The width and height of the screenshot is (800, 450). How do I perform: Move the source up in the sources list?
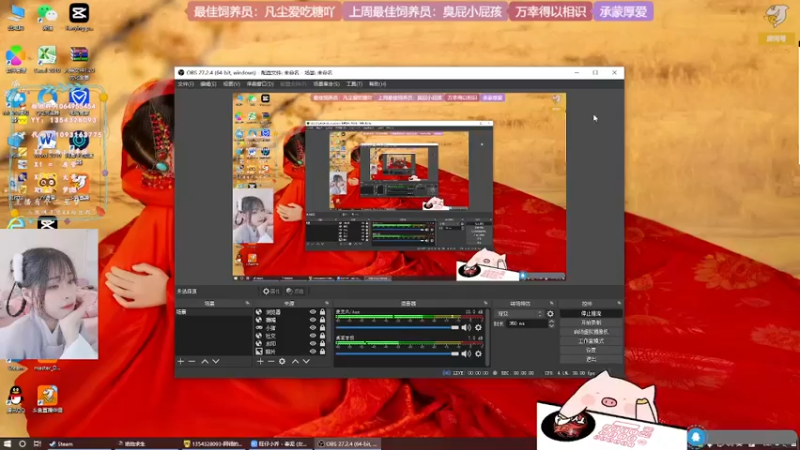[x=295, y=361]
